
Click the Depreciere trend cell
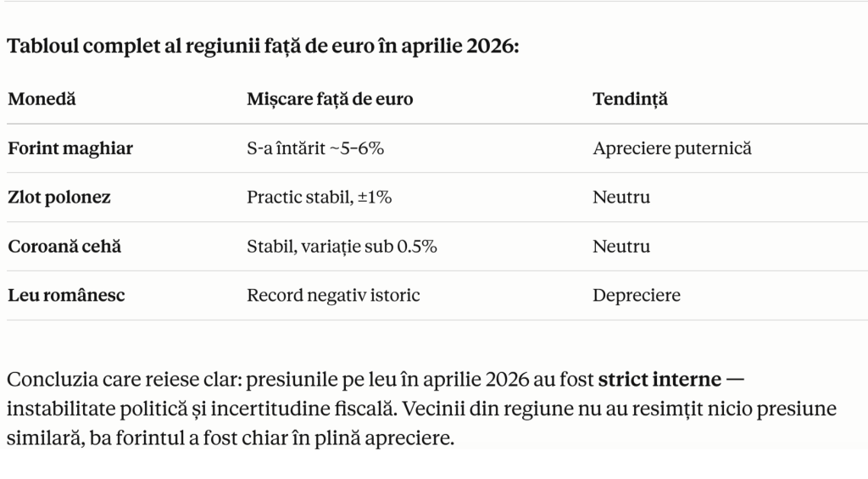637,295
